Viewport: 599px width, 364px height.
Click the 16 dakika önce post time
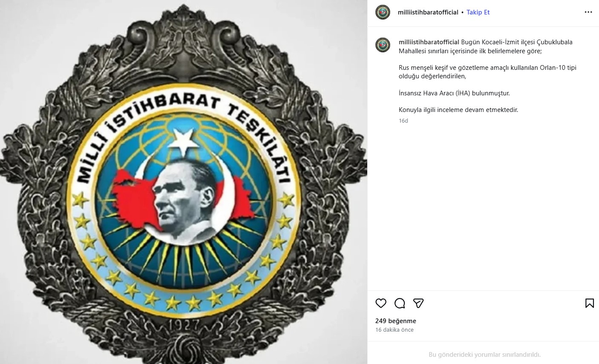pyautogui.click(x=395, y=330)
